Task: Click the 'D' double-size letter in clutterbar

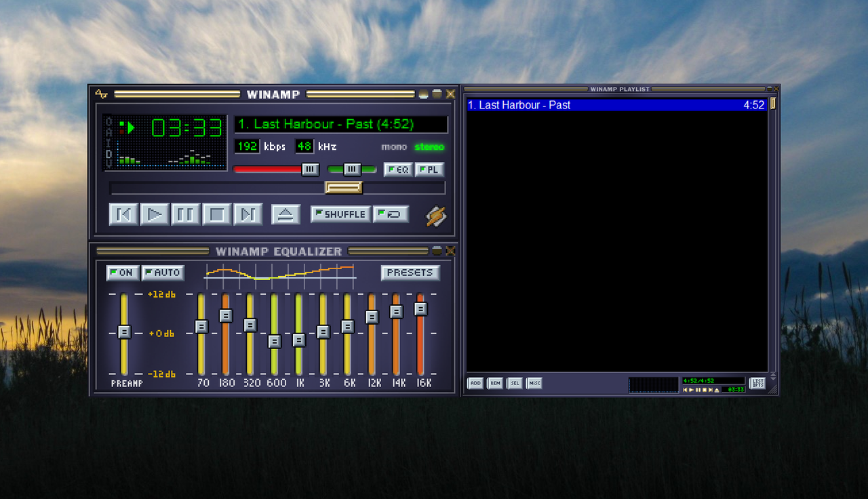Action: (x=108, y=154)
